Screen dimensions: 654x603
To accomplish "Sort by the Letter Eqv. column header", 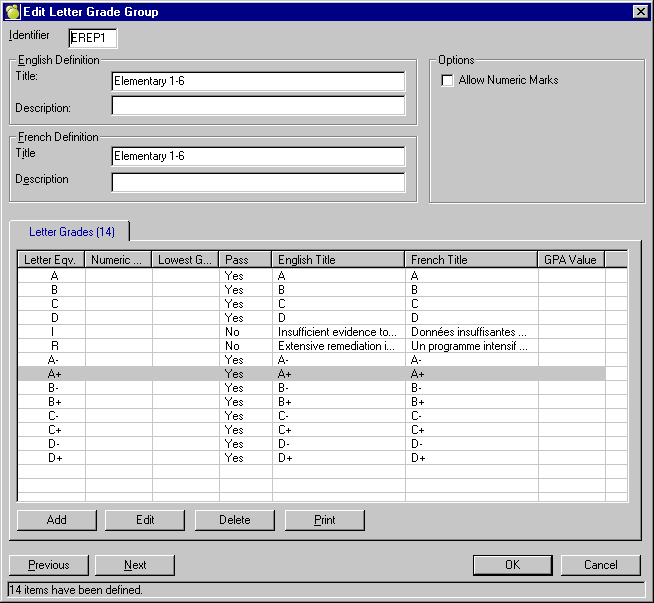I will point(51,260).
